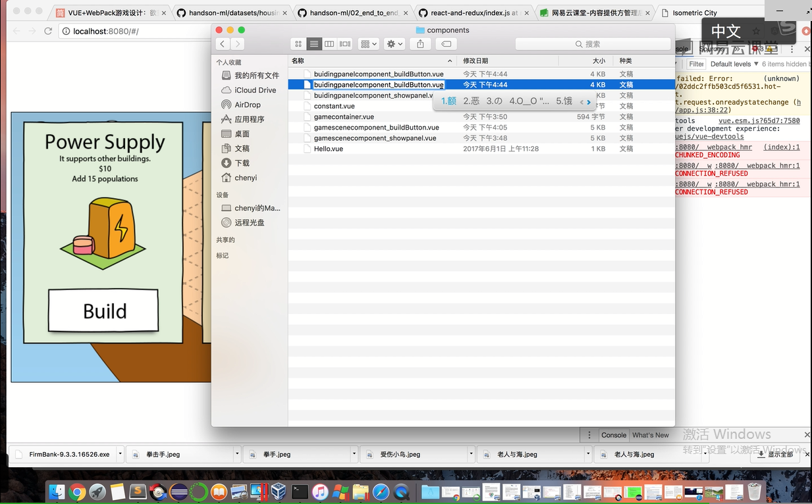Viewport: 812px width, 504px height.
Task: Open Google Chrome from the Dock
Action: coord(77,491)
